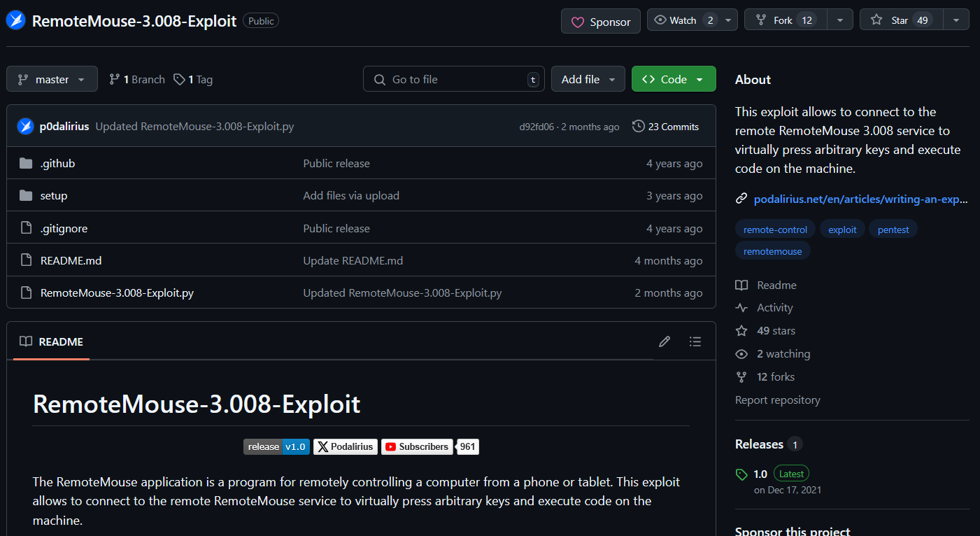Open the Star lists dropdown arrow
The image size is (980, 536).
(x=956, y=20)
